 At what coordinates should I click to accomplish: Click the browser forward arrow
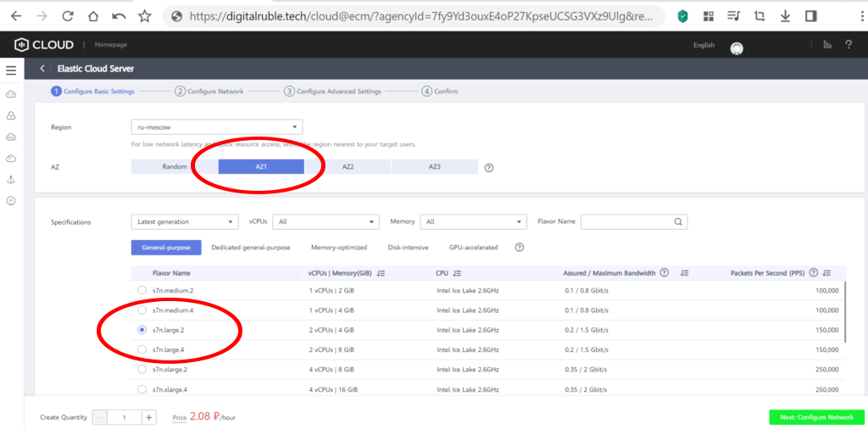click(x=42, y=16)
